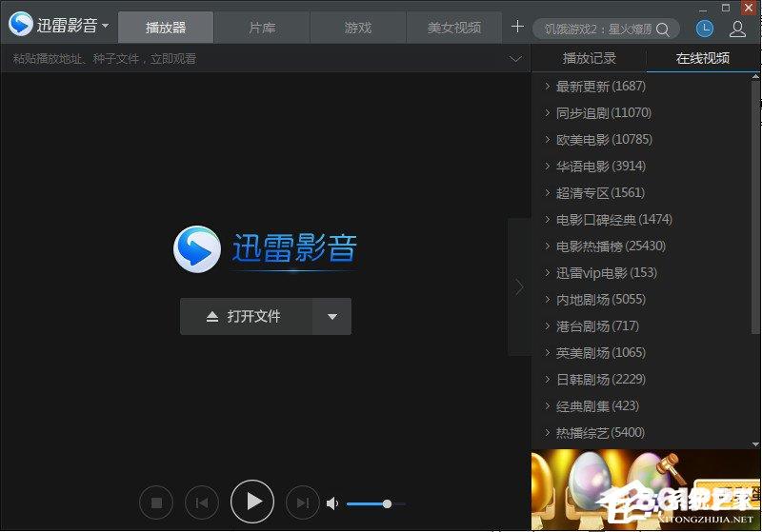Switch to the 播放记录 tab

click(589, 58)
